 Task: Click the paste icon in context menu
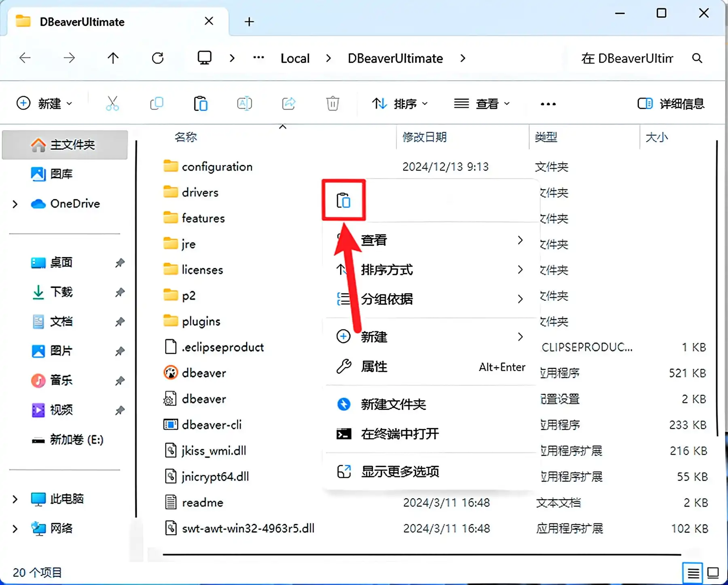click(x=343, y=201)
